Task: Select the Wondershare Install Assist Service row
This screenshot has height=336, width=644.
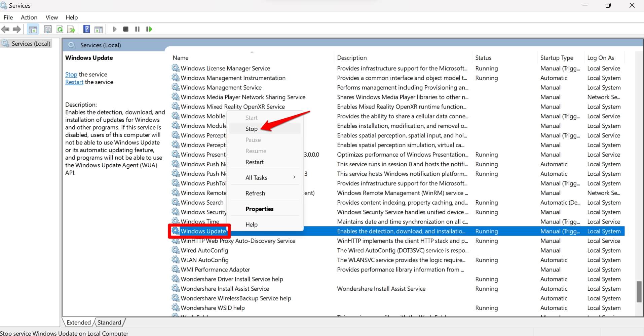Action: [x=397, y=289]
